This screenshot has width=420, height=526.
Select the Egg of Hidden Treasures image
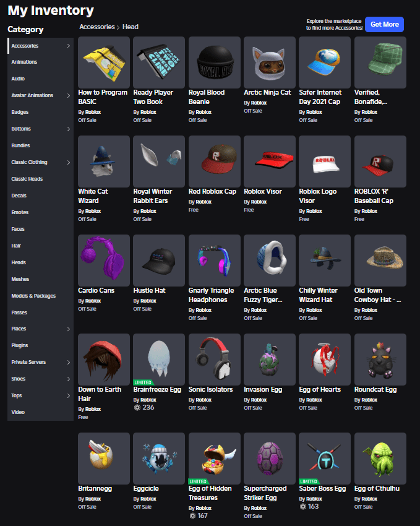tap(215, 458)
